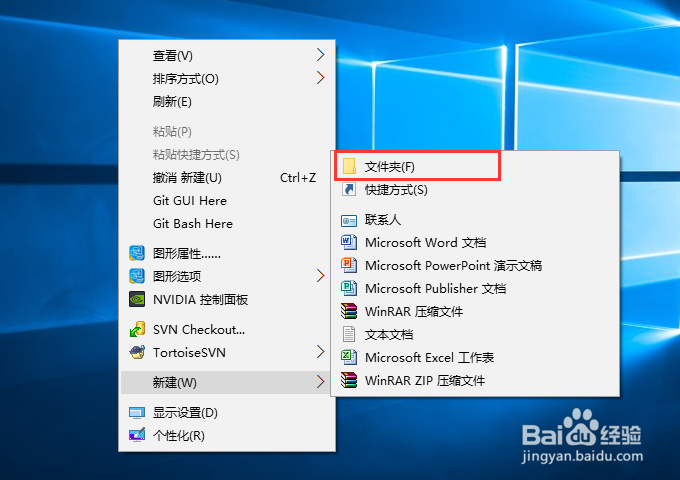680x480 pixels.
Task: Click the WinRAR books icon beside WinRAR 压缩文件
Action: tap(349, 311)
